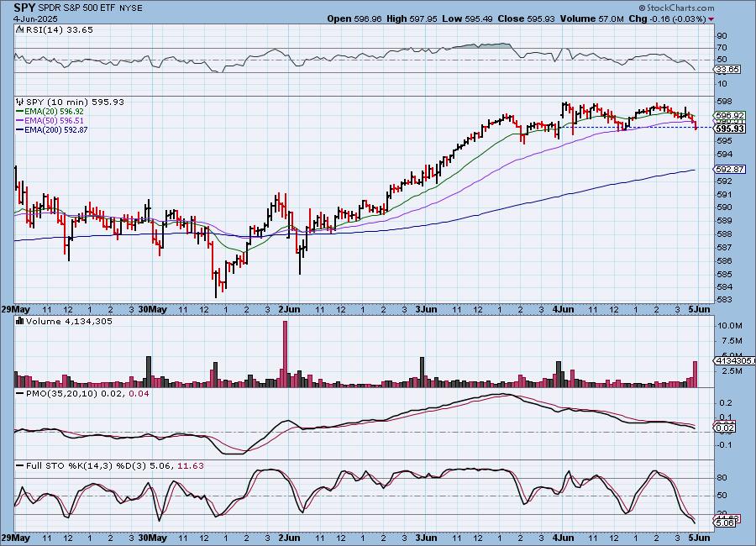Click the EMA(50) 596.51 legend text
Viewport: 756px width, 546px height.
(x=54, y=121)
